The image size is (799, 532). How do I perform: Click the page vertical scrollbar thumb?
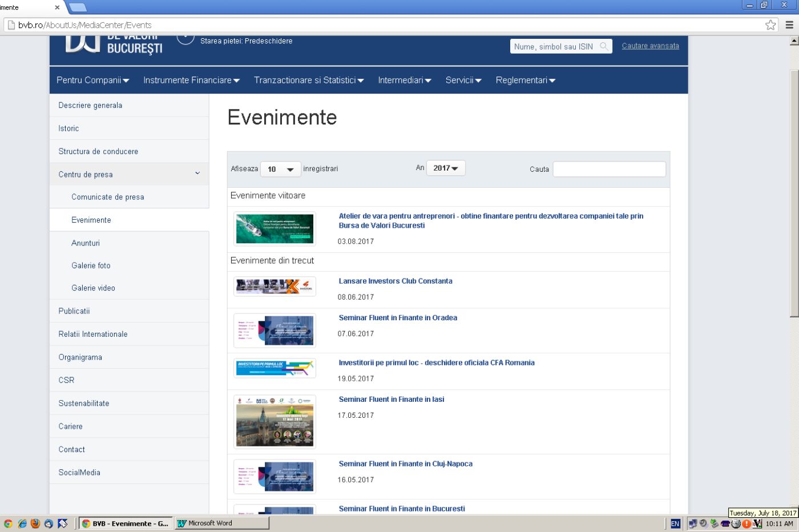tap(794, 192)
